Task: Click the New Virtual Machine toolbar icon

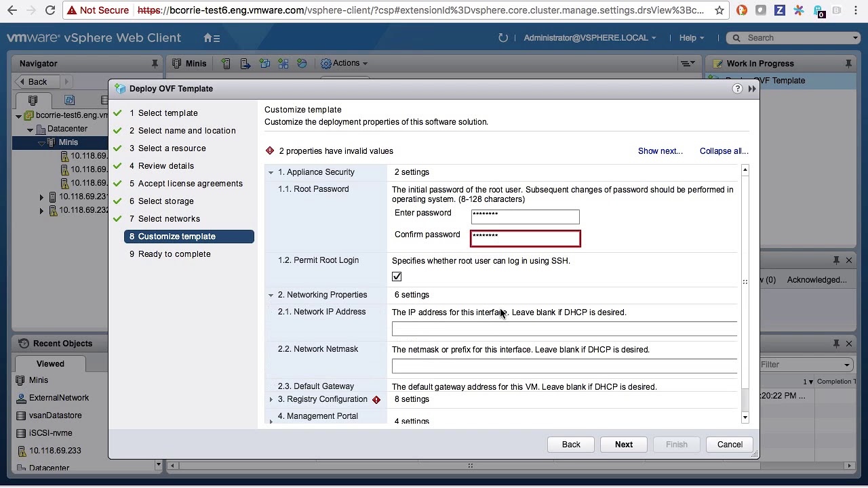Action: tap(226, 63)
